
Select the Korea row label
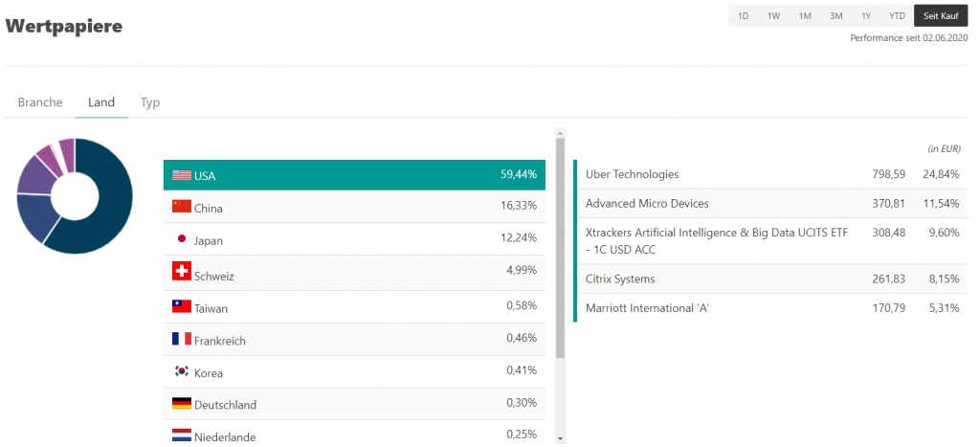coord(209,374)
